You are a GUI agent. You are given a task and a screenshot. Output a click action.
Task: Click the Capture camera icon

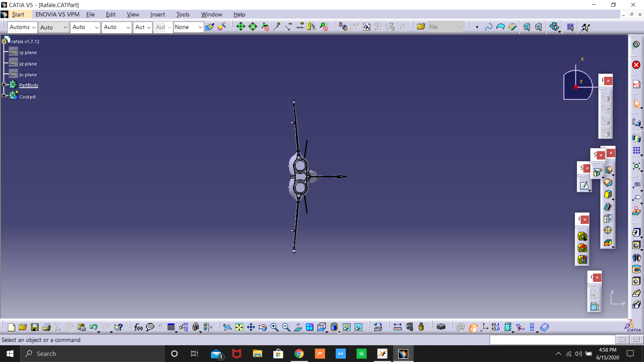point(441,327)
